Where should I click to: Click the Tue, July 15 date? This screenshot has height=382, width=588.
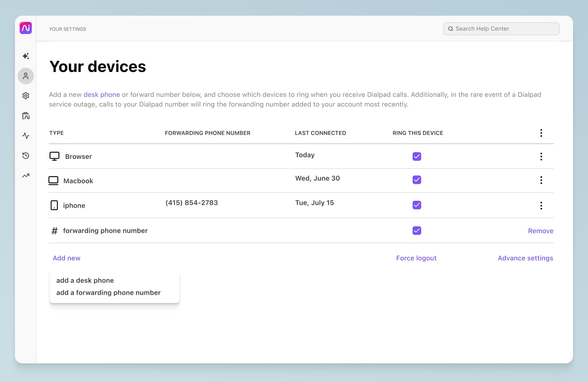tap(315, 203)
